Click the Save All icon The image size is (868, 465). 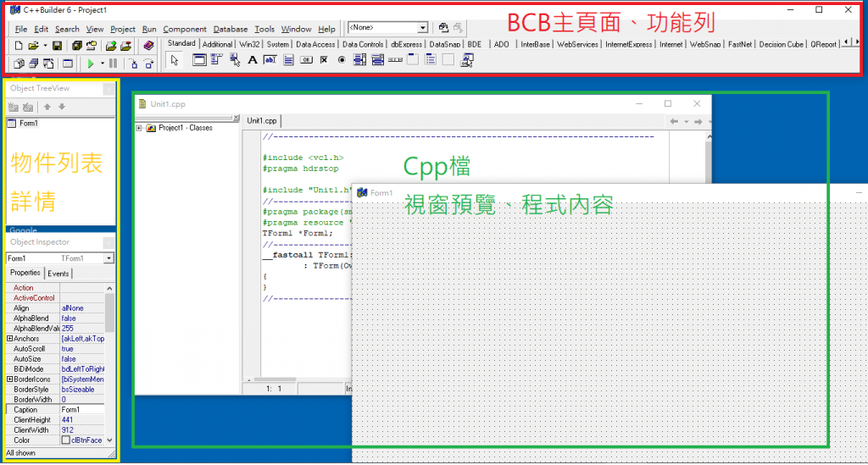pos(77,46)
